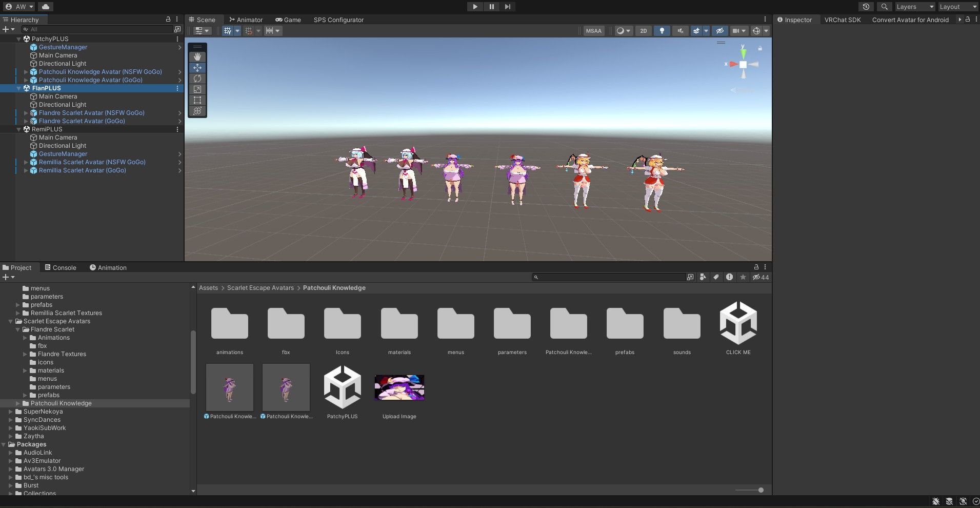
Task: Open Unity global search magnifier
Action: [x=884, y=7]
